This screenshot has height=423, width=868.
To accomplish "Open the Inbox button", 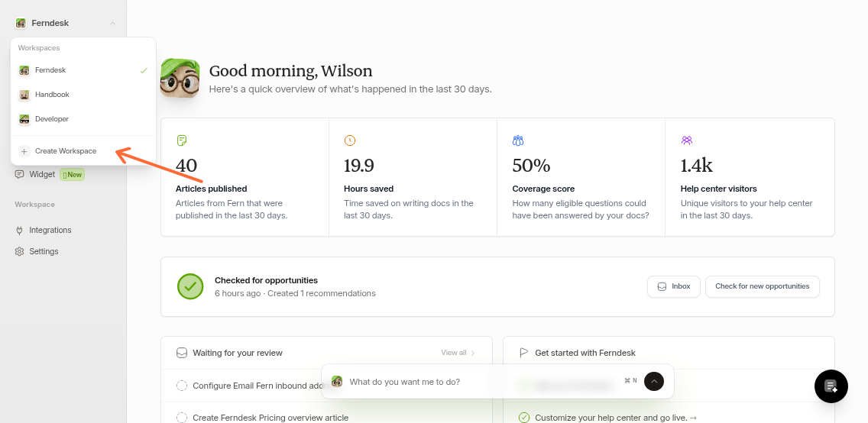I will 673,286.
